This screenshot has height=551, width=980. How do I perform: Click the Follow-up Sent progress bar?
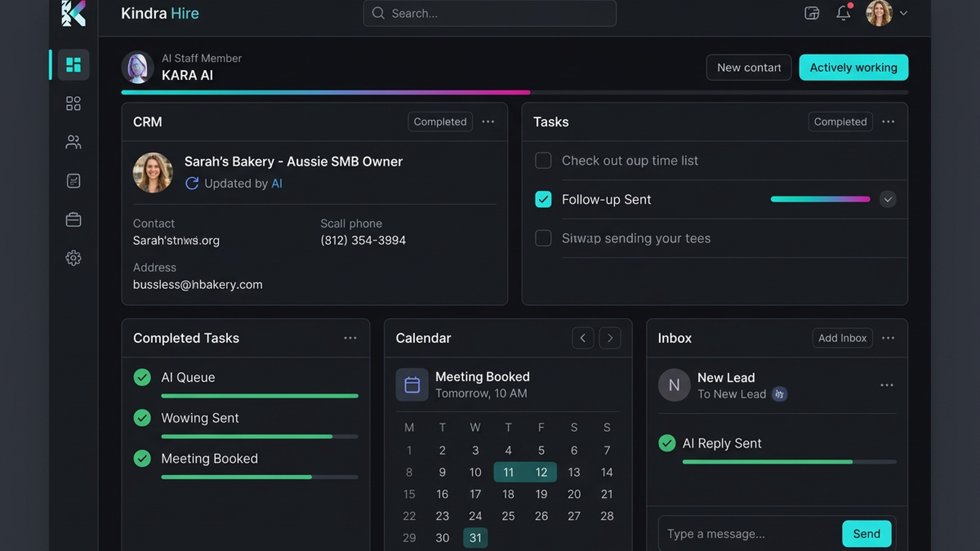click(820, 199)
